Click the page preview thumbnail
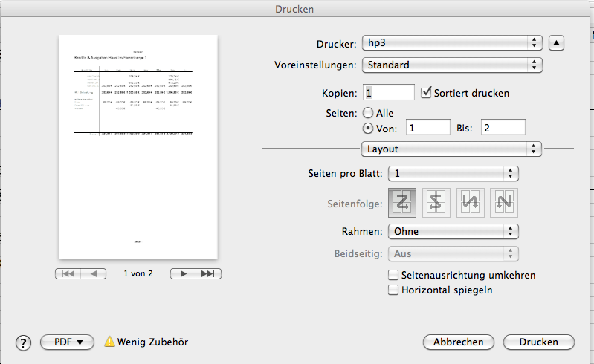Image resolution: width=594 pixels, height=364 pixels. 138,147
